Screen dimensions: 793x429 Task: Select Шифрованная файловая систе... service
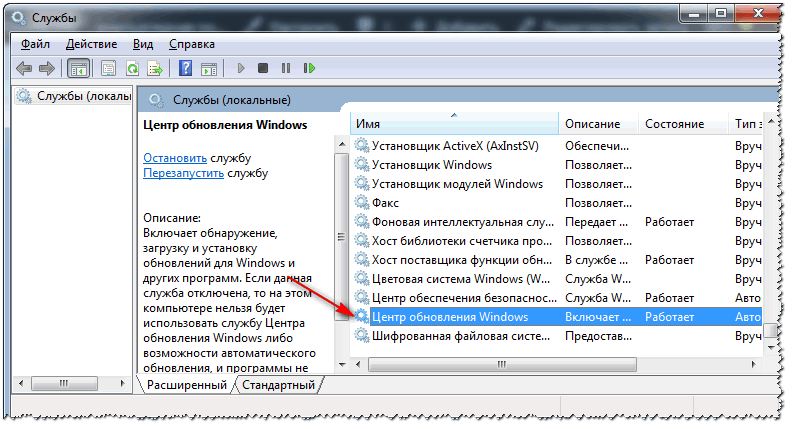tap(461, 336)
